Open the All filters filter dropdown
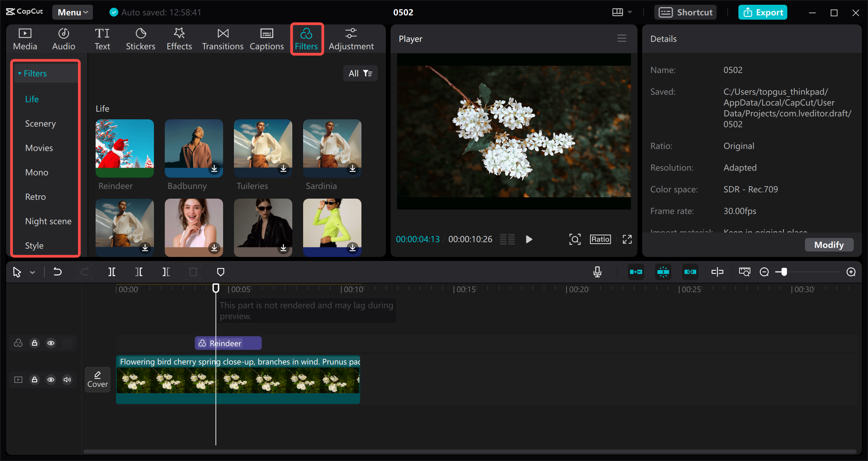 tap(360, 73)
